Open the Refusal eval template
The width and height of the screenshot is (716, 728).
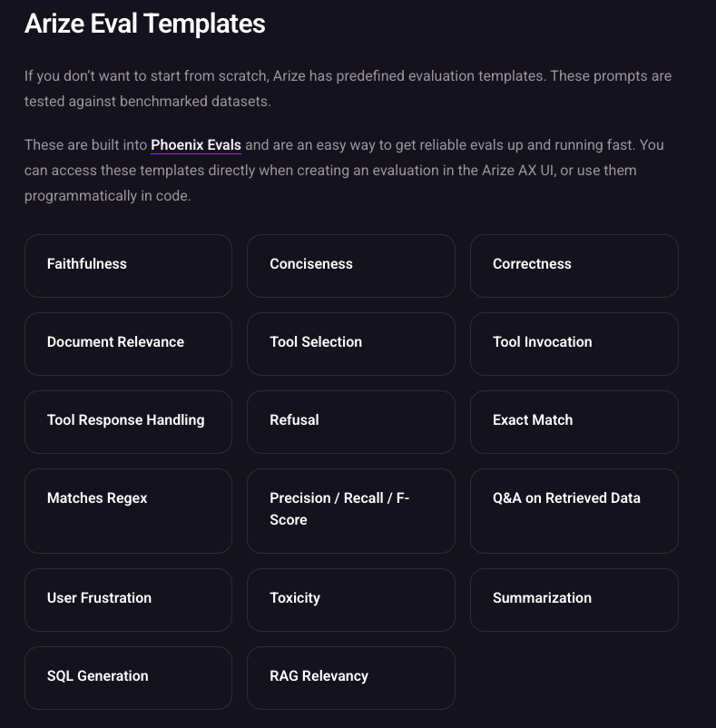(x=350, y=421)
